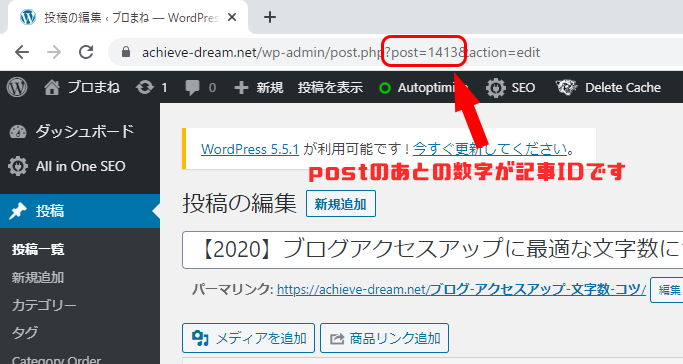This screenshot has width=683, height=364.
Task: Reload the page with the refresh icon
Action: point(86,52)
